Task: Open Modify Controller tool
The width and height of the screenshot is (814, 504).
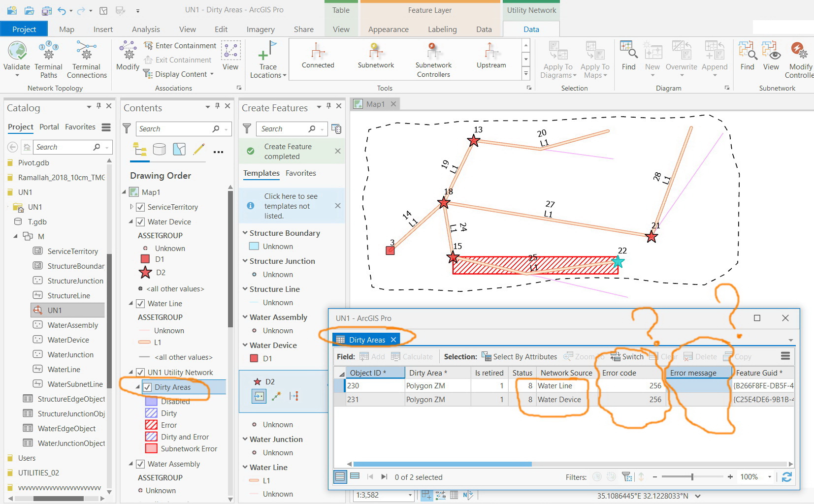Action: pos(801,60)
